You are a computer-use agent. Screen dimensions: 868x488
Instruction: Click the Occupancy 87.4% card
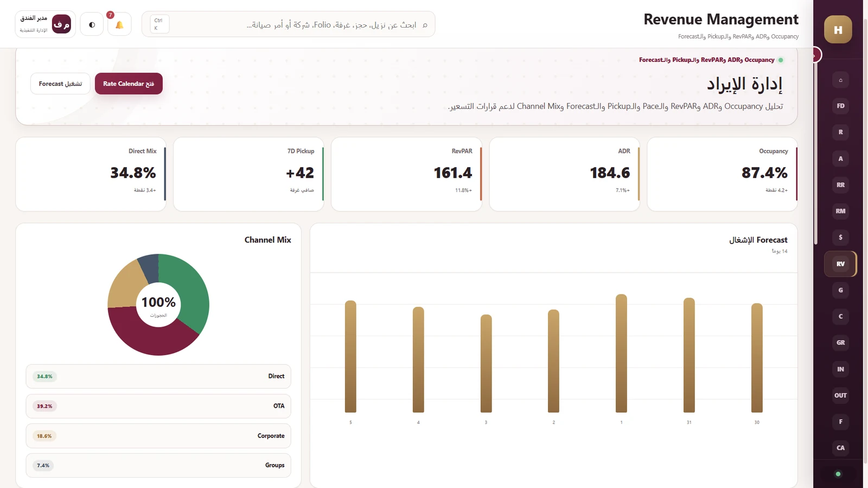pyautogui.click(x=722, y=174)
